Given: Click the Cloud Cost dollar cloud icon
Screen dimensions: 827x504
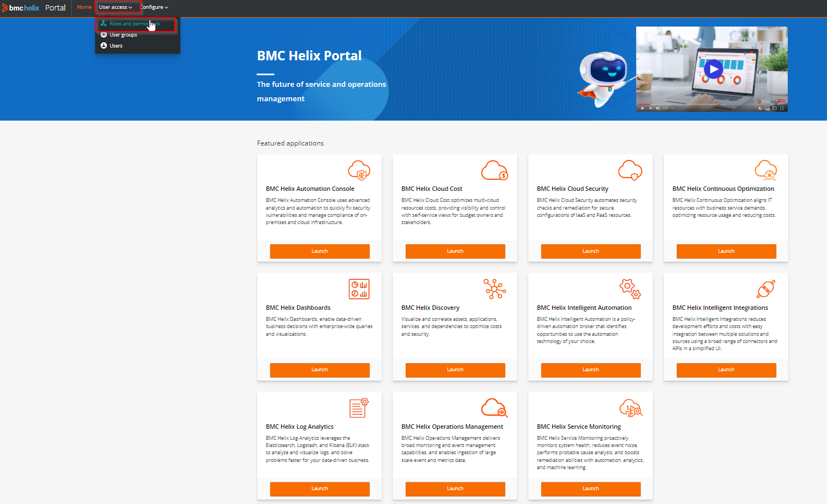Looking at the screenshot, I should pos(495,170).
